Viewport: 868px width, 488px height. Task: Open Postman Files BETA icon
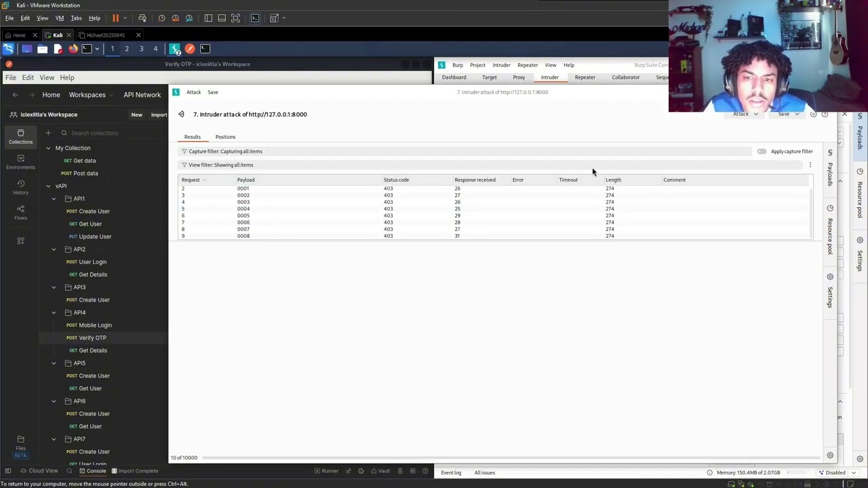(20, 447)
